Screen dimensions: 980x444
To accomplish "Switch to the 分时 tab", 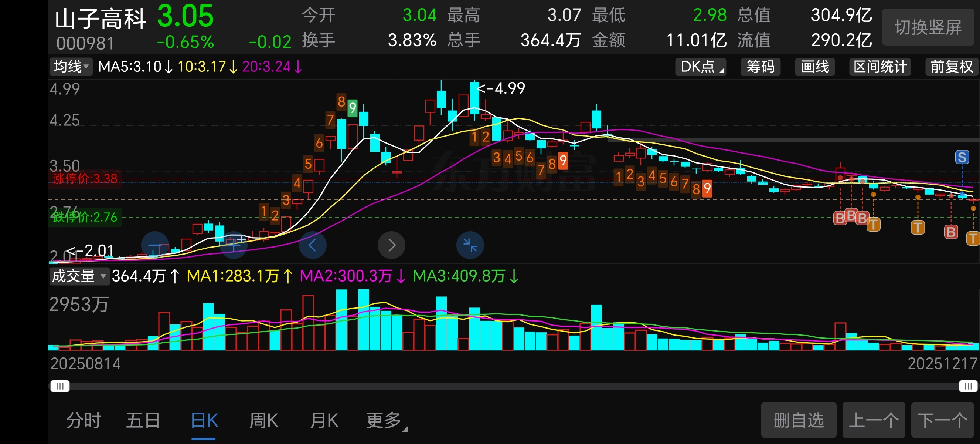I will [84, 420].
